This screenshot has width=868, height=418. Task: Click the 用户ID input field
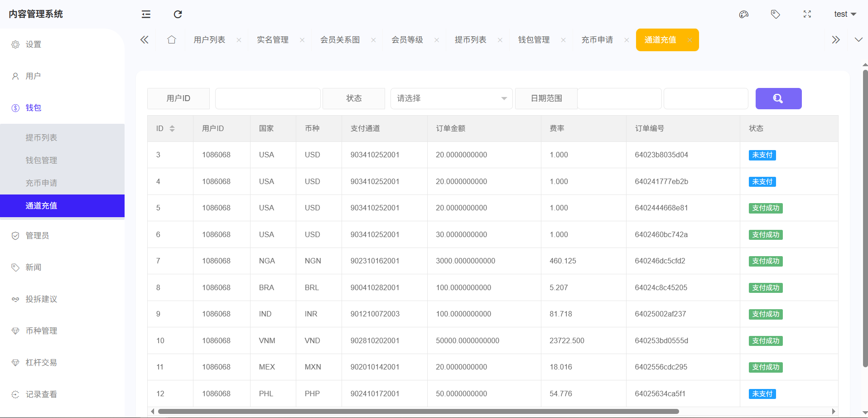coord(268,98)
